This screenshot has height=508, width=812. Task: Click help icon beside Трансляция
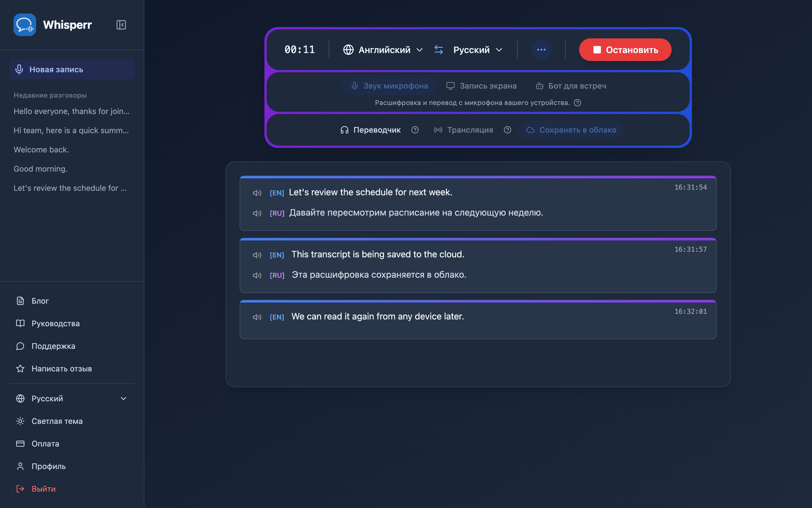[x=507, y=130]
